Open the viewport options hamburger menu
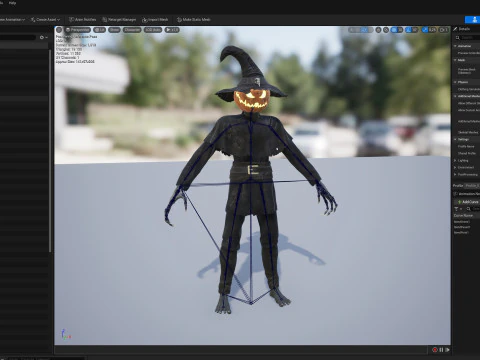 click(59, 30)
